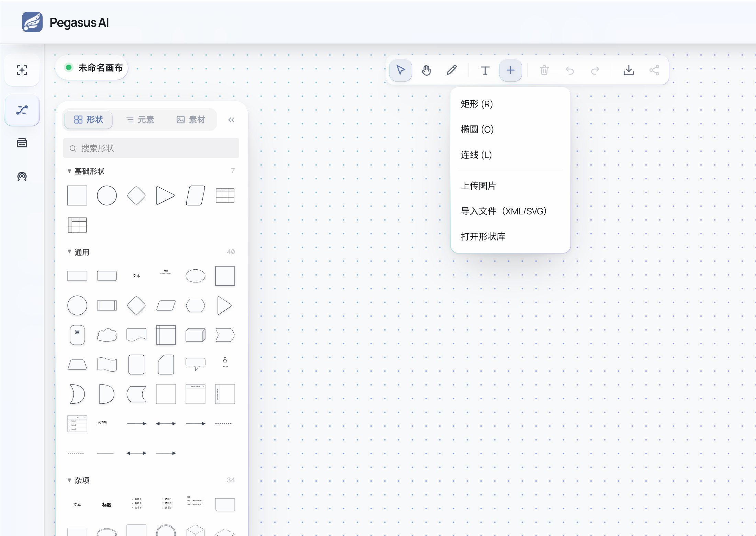Choose 矩形 (R) from the menu
Image resolution: width=756 pixels, height=536 pixels.
tap(510, 104)
